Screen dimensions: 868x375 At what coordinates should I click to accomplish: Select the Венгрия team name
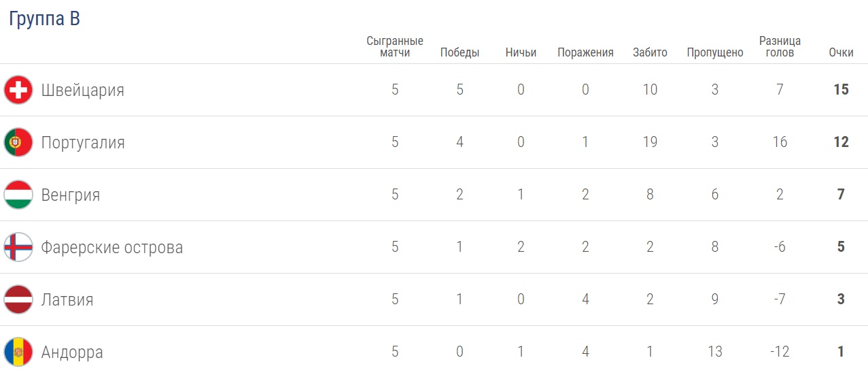tap(70, 195)
